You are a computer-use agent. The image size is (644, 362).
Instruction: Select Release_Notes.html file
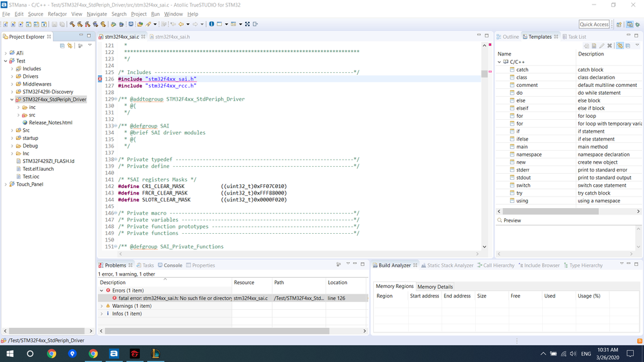coord(47,123)
